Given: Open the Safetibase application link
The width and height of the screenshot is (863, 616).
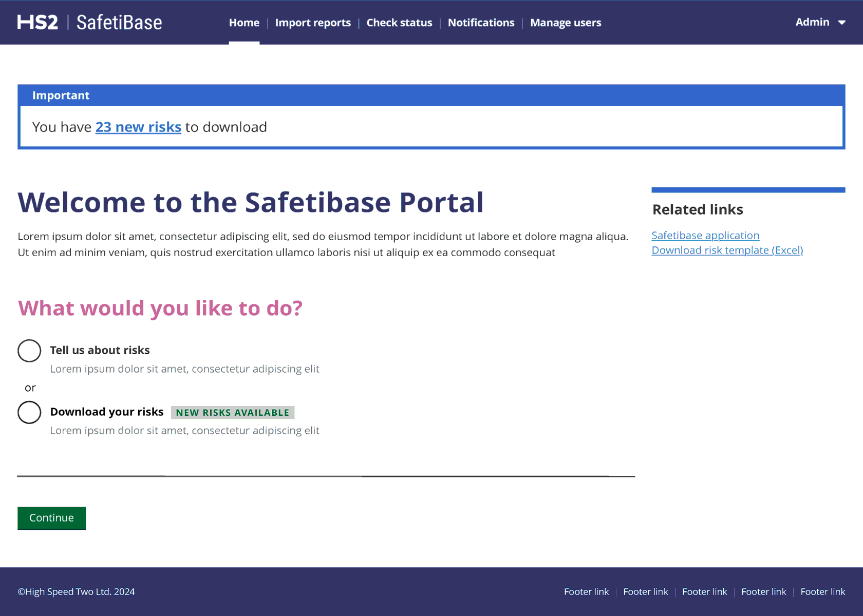Looking at the screenshot, I should point(705,235).
